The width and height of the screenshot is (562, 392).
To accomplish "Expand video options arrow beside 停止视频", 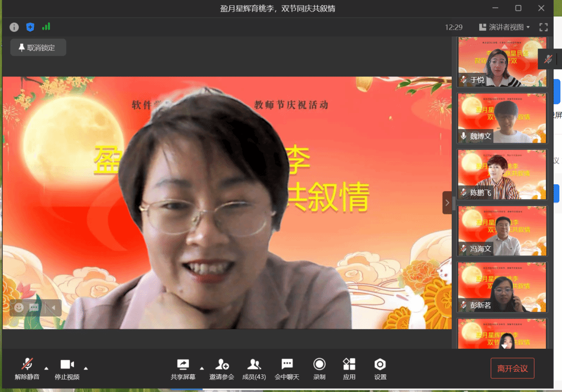I will [x=86, y=368].
